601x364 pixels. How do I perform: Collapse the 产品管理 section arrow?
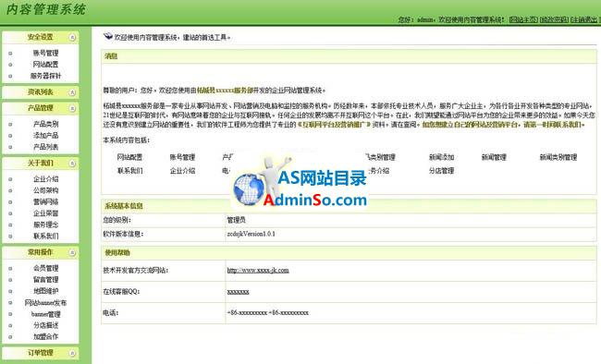(x=72, y=108)
